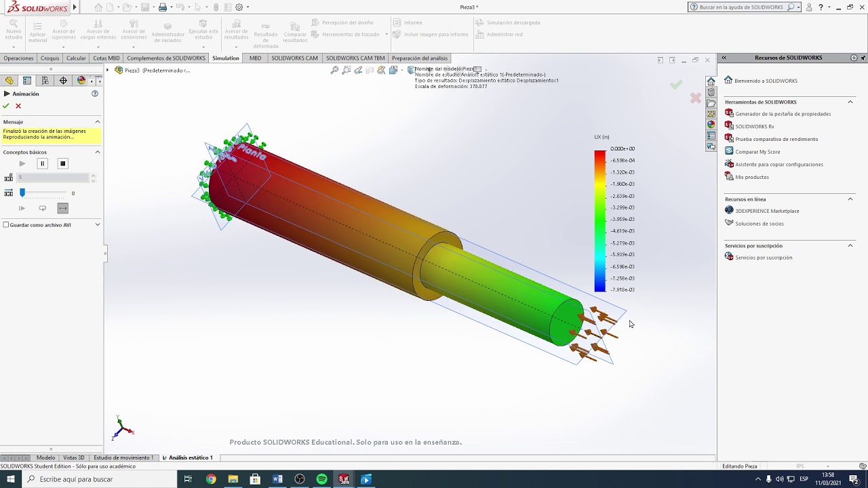
Task: Pause the animation playback
Action: [42, 163]
